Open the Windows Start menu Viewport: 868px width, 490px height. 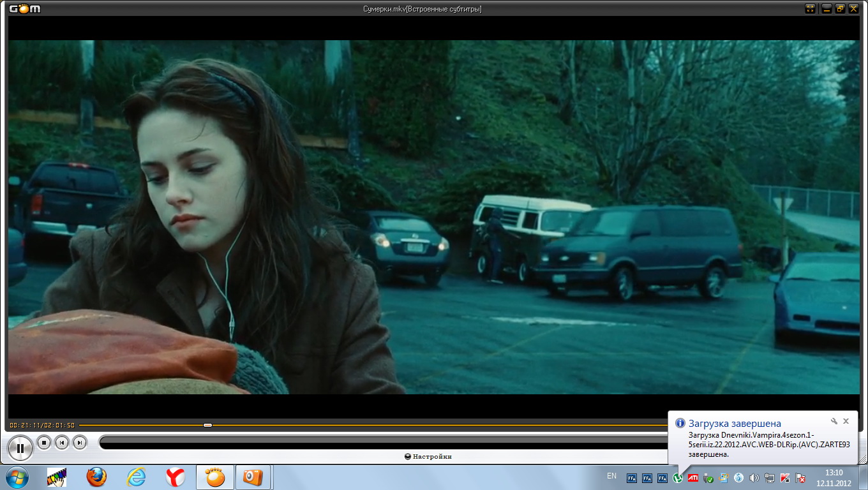pos(16,477)
